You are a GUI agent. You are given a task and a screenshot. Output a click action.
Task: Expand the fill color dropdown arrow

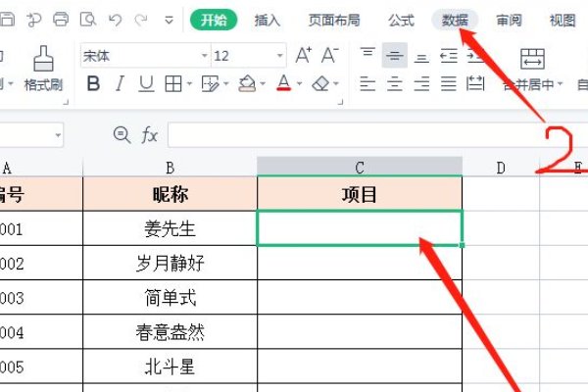tap(263, 83)
